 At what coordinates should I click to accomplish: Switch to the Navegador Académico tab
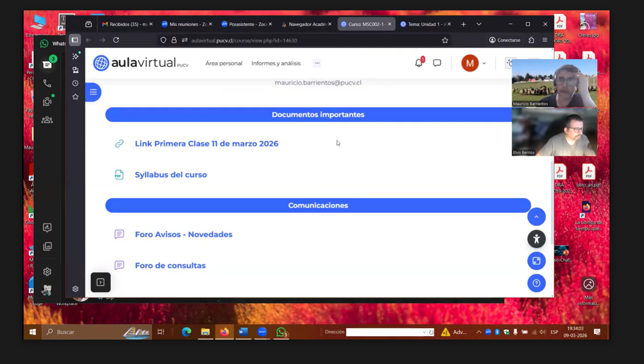click(x=306, y=24)
